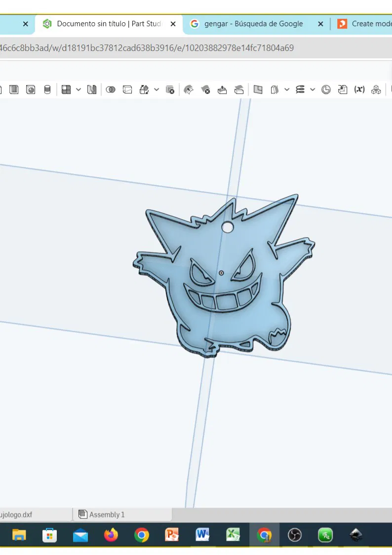Select the Linear pattern tool

point(66,89)
